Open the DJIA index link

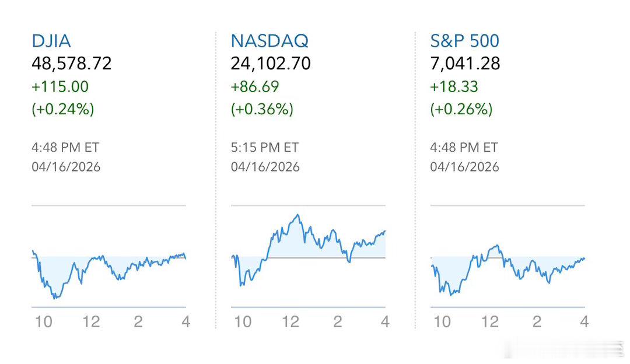click(x=51, y=41)
